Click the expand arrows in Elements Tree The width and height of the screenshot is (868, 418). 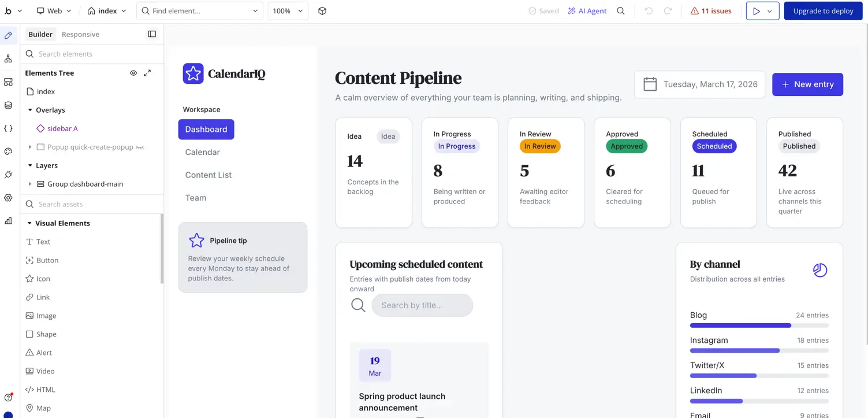(147, 73)
